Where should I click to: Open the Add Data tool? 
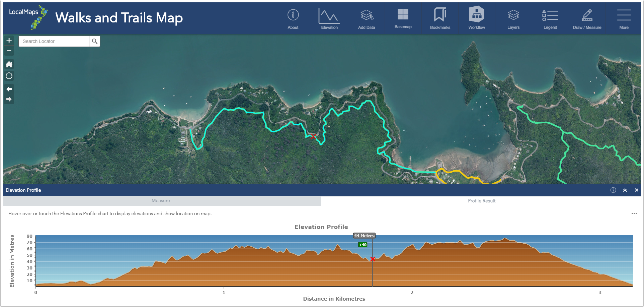tap(367, 19)
